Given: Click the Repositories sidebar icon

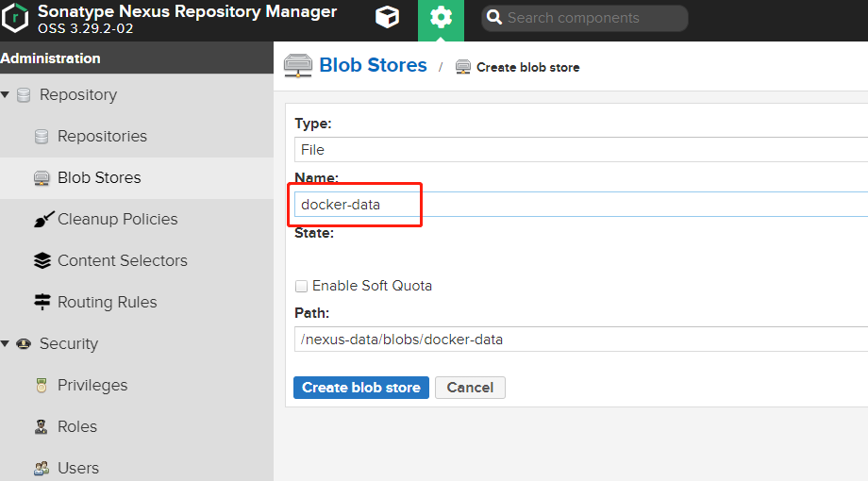Looking at the screenshot, I should point(42,136).
